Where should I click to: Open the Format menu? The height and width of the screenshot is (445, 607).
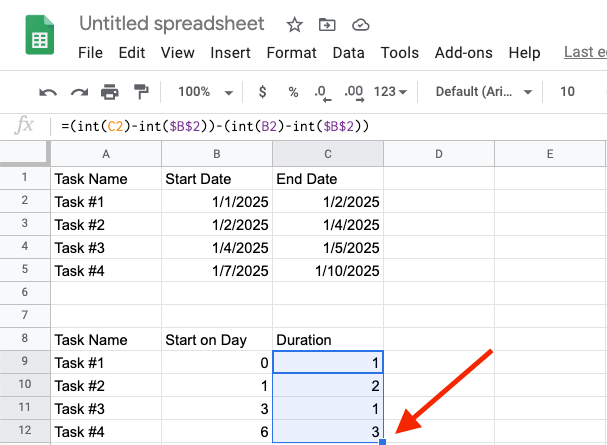291,52
